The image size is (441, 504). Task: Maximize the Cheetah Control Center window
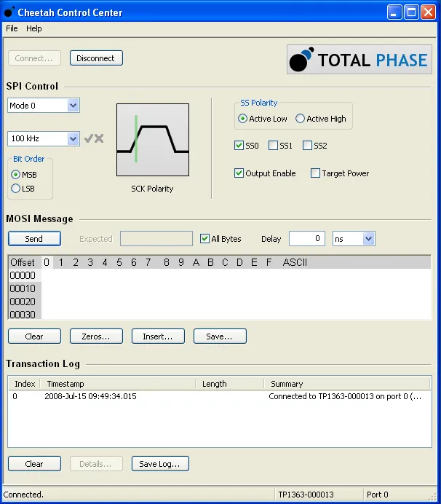[411, 12]
